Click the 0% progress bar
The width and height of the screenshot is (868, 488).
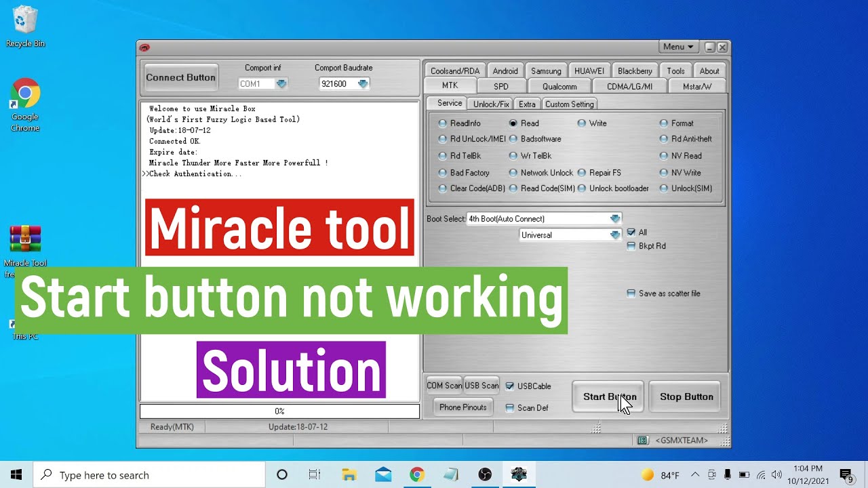click(x=279, y=411)
